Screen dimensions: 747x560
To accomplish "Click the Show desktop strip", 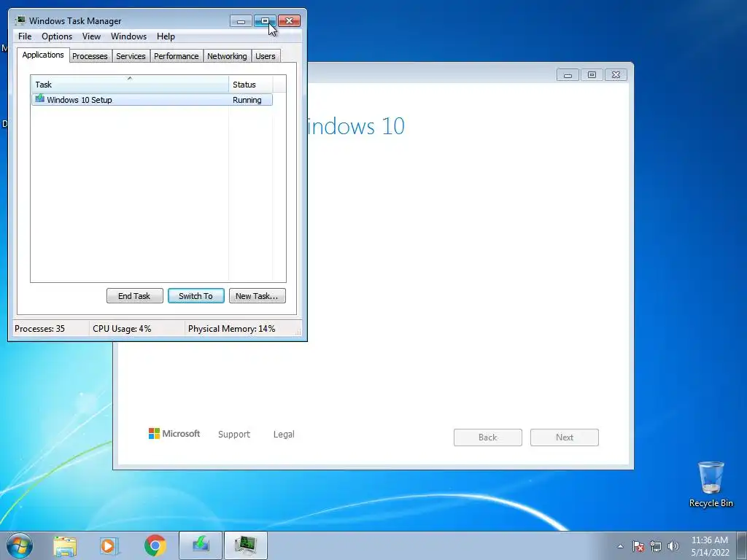I will coord(742,545).
